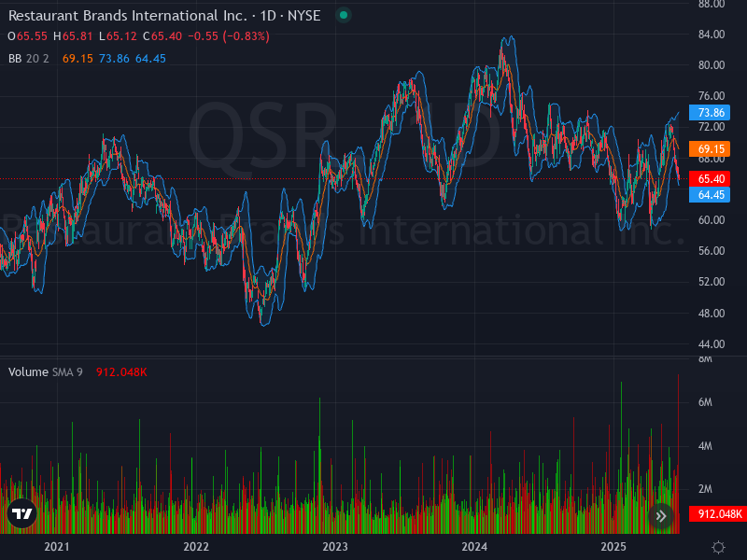Click the TradingView logo icon
This screenshot has height=560, width=747.
click(x=21, y=513)
